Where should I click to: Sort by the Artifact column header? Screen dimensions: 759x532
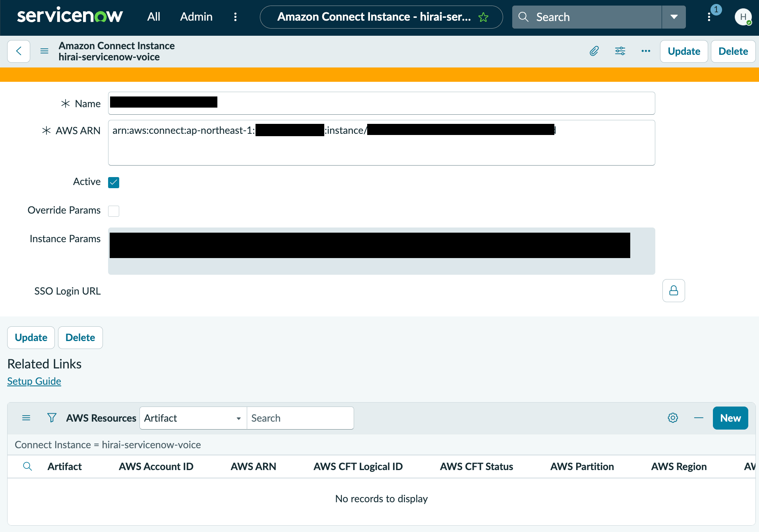(x=65, y=466)
